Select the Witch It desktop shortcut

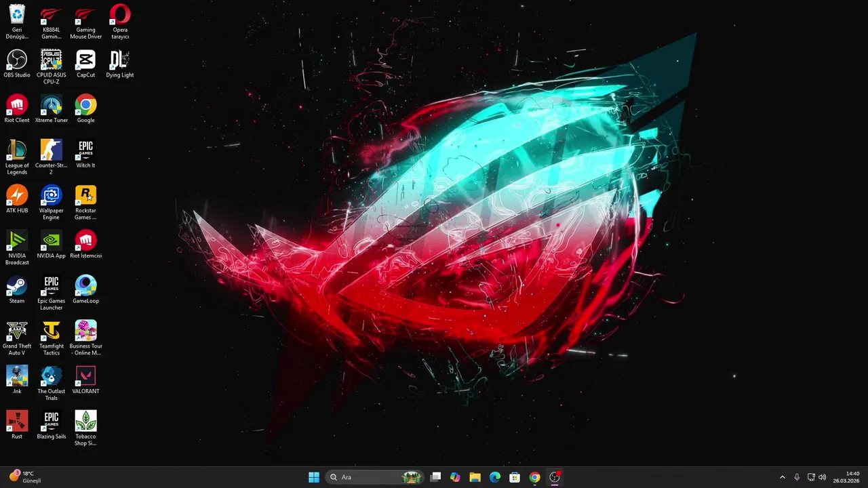point(85,154)
